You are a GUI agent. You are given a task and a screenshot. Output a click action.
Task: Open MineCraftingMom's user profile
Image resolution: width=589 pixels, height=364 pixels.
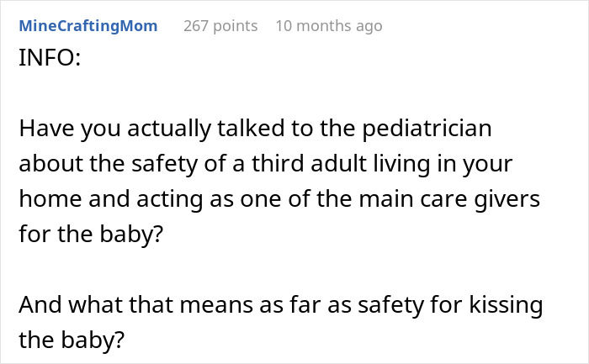(88, 26)
